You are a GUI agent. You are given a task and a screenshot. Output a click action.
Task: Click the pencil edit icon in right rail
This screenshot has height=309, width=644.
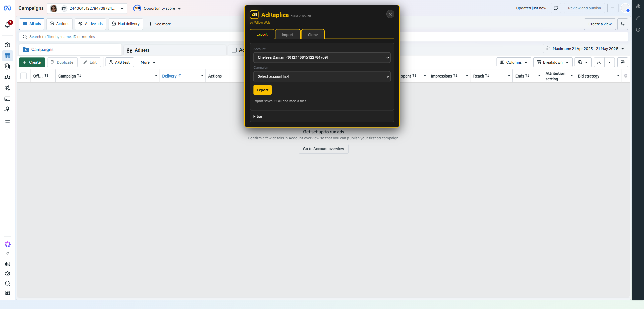638,18
